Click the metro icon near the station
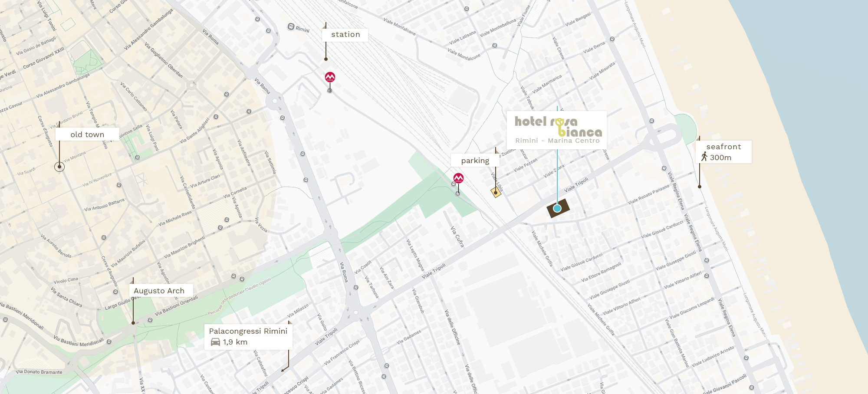This screenshot has height=394, width=868. tap(330, 77)
